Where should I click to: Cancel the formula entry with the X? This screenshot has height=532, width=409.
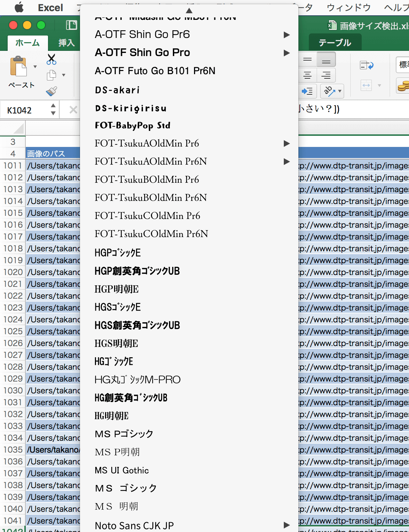click(73, 110)
